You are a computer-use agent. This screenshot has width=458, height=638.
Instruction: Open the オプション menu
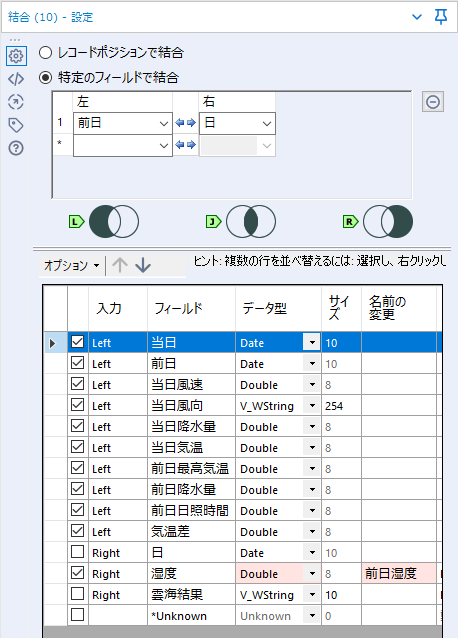(x=72, y=265)
